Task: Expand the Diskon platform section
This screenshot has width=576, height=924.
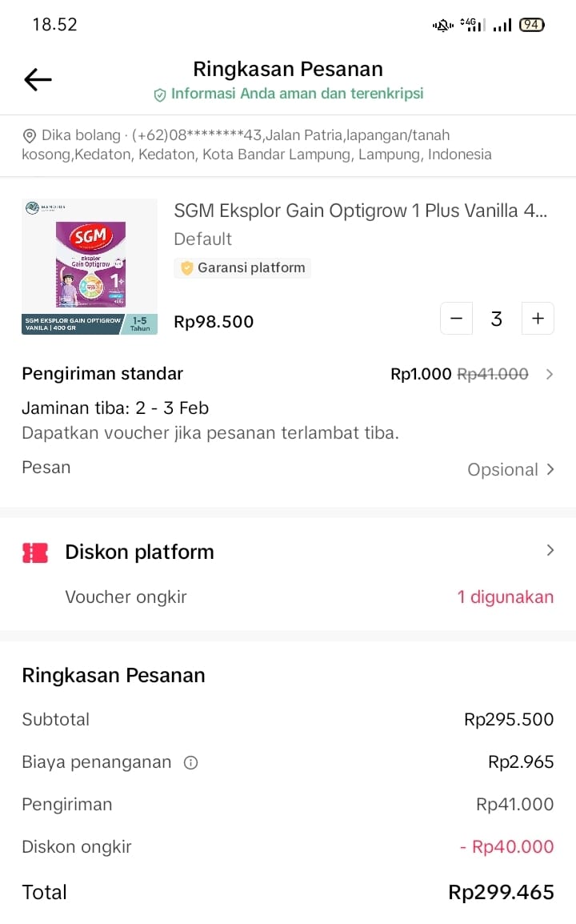Action: pos(549,551)
